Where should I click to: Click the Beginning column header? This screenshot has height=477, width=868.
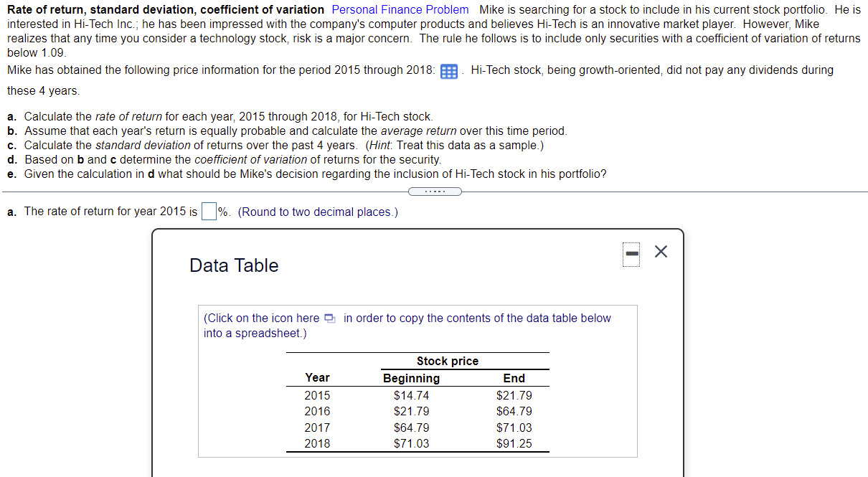point(411,378)
